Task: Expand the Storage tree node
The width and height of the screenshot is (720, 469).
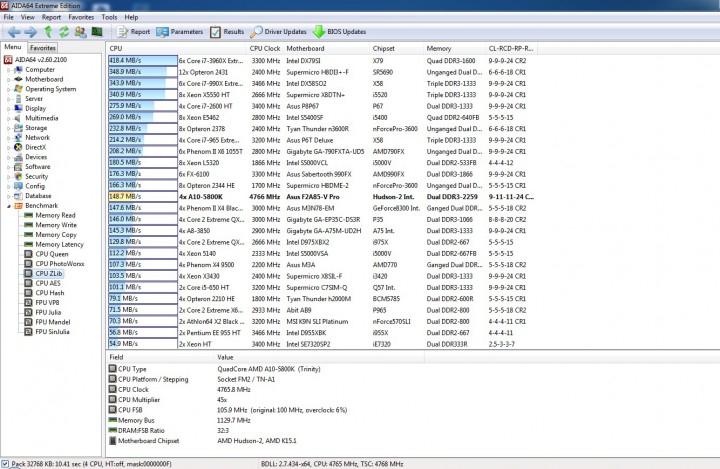Action: pos(8,128)
